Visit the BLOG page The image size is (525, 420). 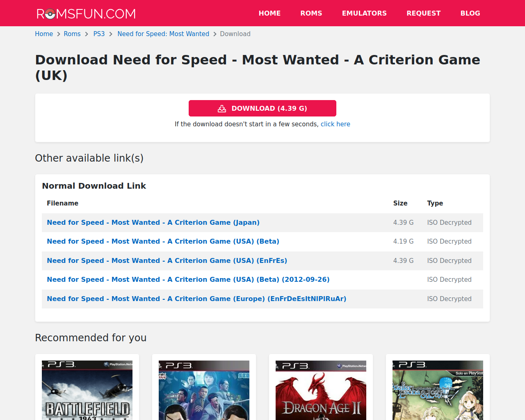coord(470,13)
